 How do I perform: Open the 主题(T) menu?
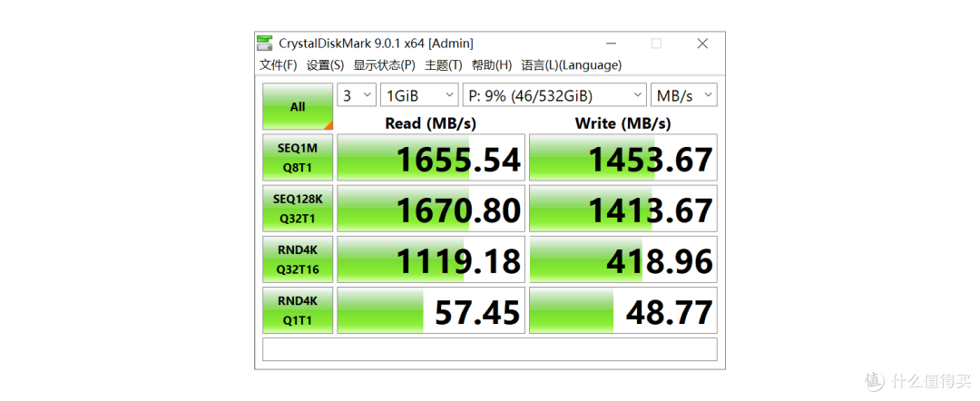(443, 65)
